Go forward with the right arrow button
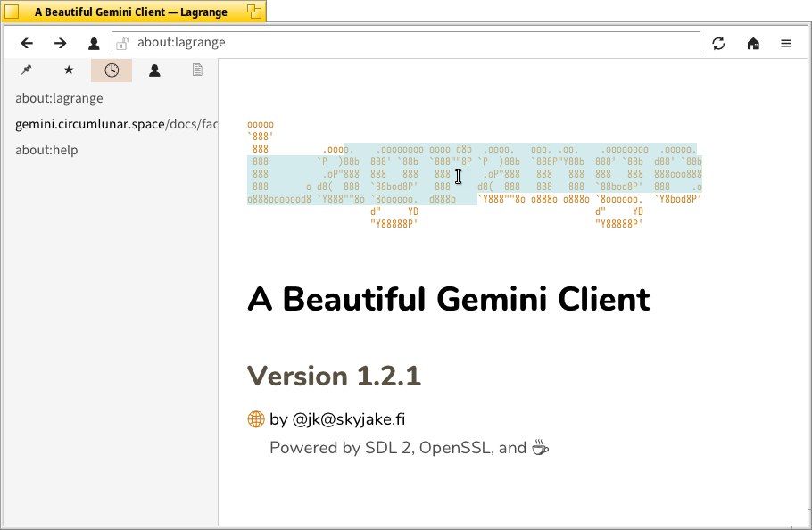 (60, 43)
